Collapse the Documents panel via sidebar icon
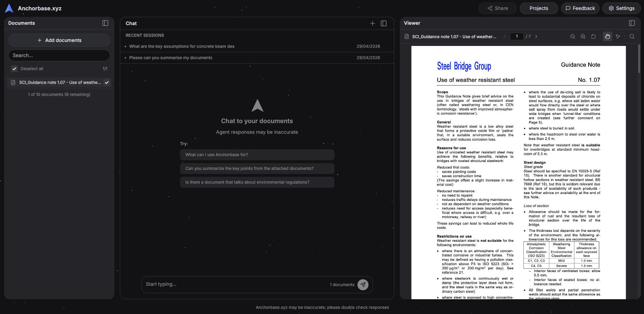Screen dimensions: 644x314 [105, 23]
